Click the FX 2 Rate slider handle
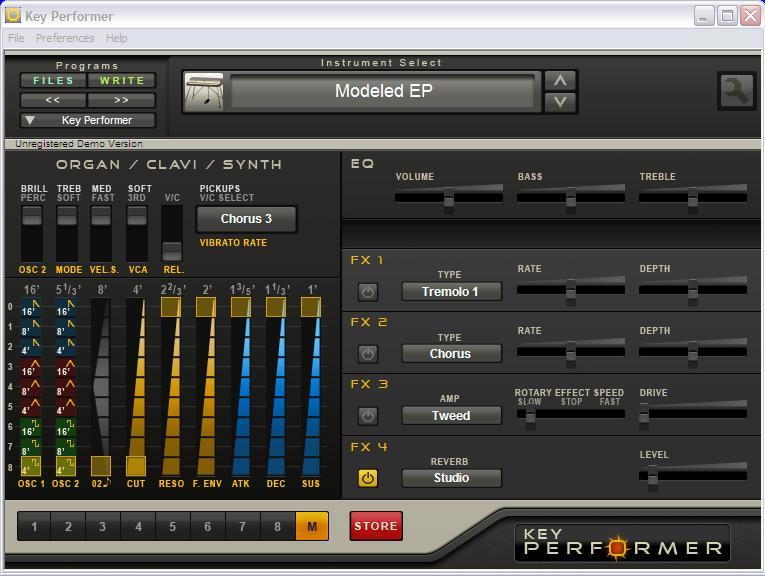Screen dimensions: 765x576 point(570,354)
